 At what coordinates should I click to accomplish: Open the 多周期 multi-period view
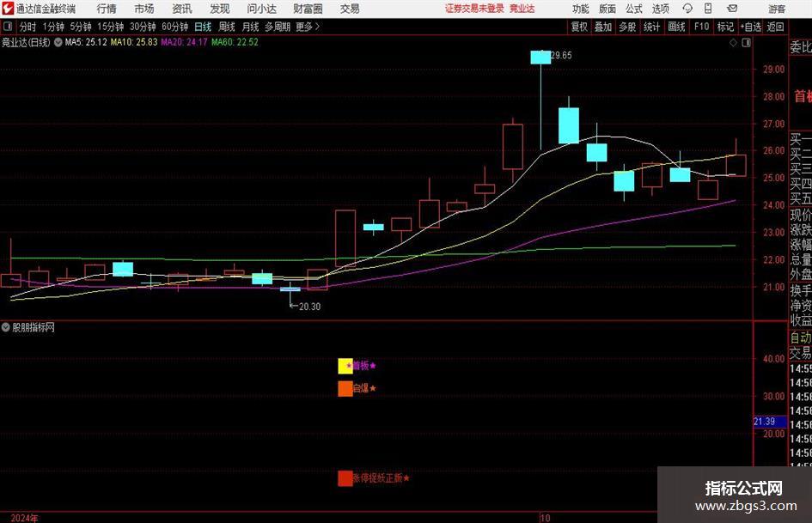(278, 27)
